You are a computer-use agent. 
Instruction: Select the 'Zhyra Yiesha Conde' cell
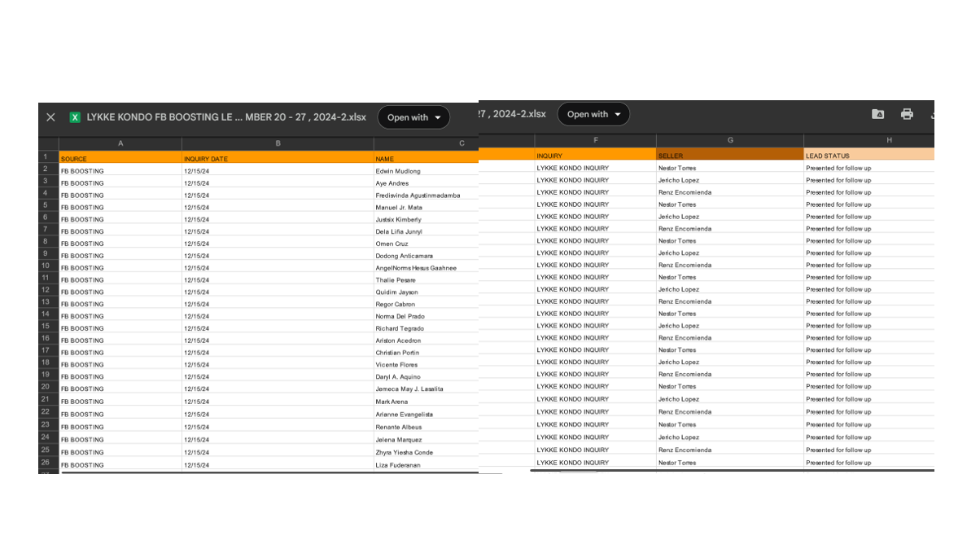[x=426, y=452]
